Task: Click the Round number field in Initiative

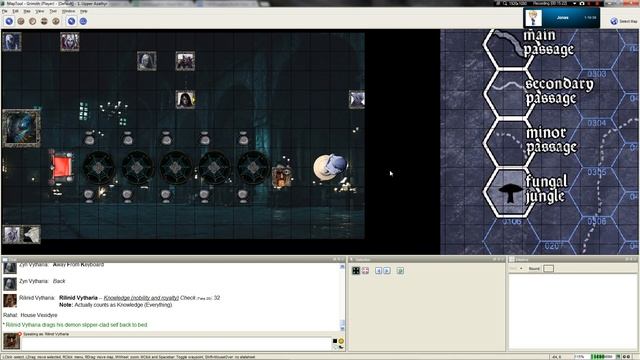Action: tap(549, 269)
